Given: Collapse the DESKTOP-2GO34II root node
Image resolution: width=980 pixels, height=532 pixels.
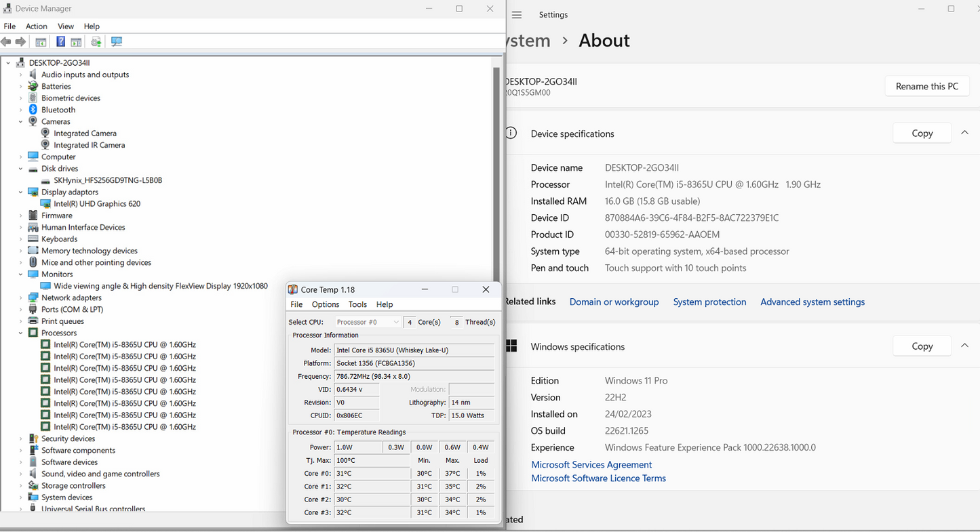Looking at the screenshot, I should coord(8,62).
